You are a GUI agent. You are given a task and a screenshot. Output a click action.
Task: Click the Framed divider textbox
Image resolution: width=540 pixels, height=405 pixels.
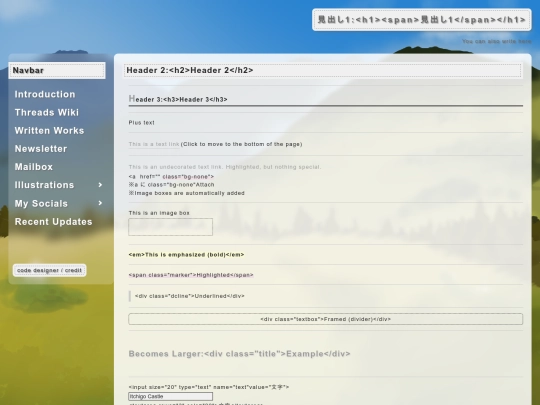click(325, 319)
